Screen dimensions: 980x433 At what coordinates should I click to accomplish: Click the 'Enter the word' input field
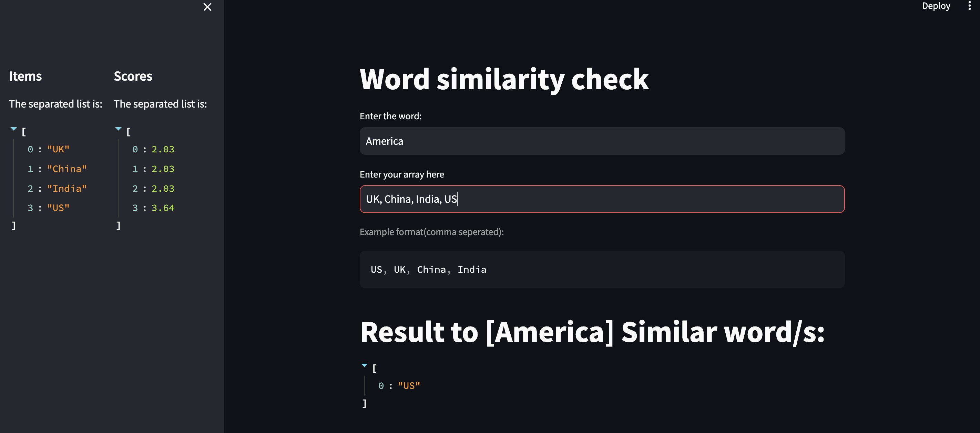602,140
